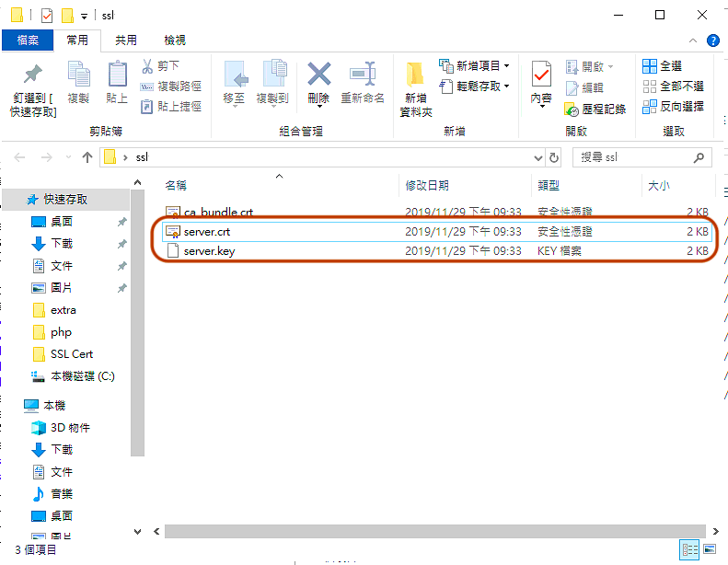728x565 pixels.
Task: Select all items with 全選
Action: click(x=662, y=66)
